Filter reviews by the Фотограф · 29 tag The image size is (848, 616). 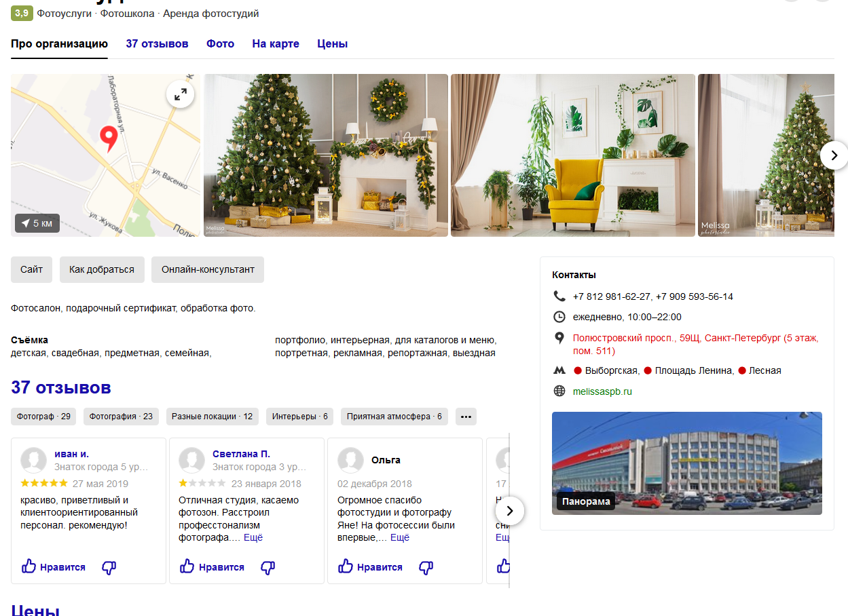43,417
